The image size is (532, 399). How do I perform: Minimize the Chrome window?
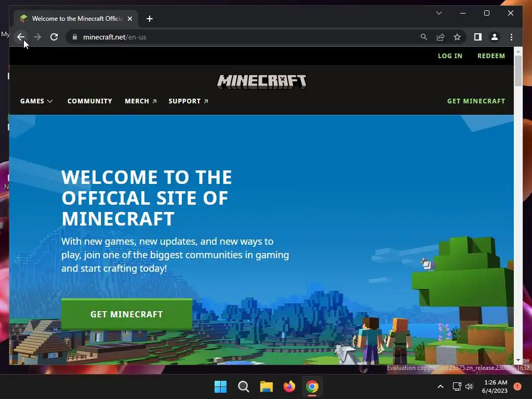pos(463,13)
